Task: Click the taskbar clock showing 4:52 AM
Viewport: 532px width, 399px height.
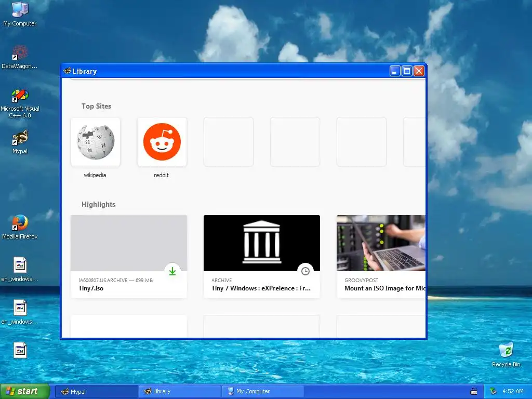Action: click(513, 392)
